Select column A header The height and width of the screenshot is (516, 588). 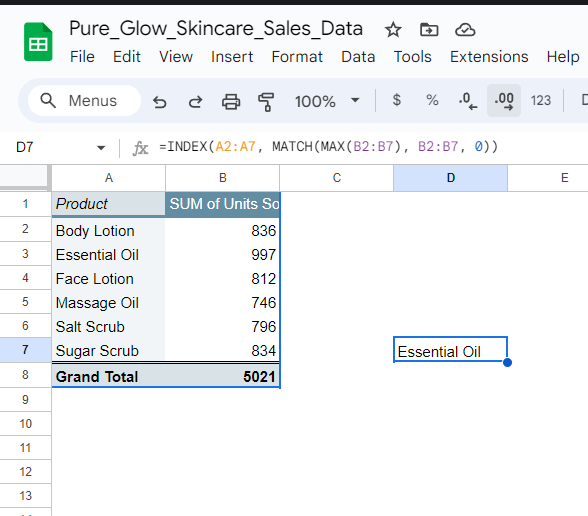tap(108, 178)
